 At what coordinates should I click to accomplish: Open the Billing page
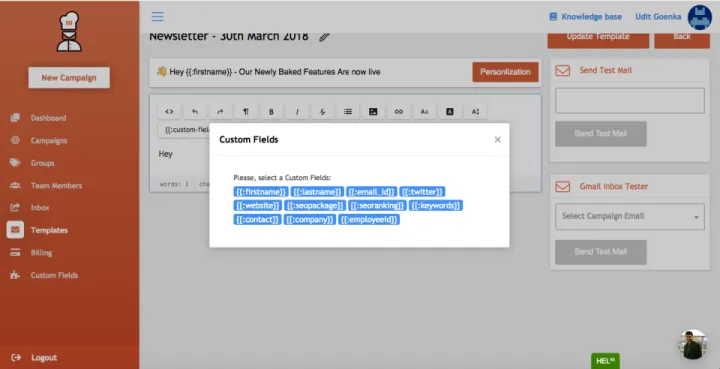(41, 252)
